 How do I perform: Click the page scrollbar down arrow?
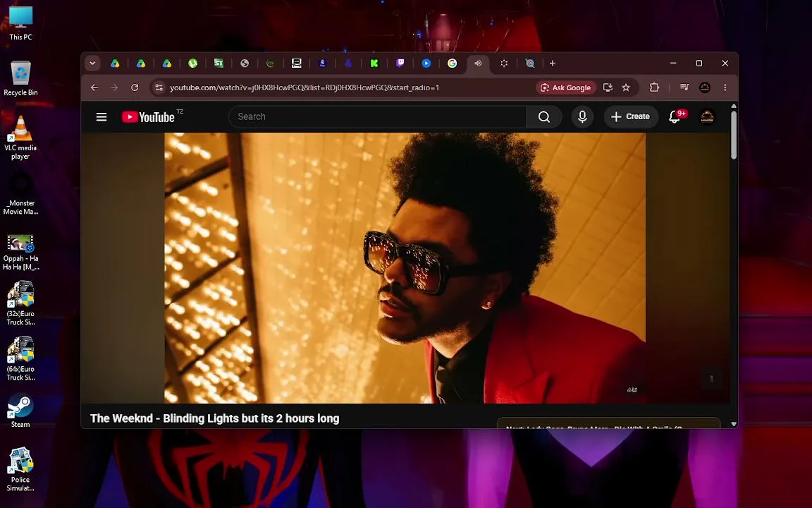[734, 424]
